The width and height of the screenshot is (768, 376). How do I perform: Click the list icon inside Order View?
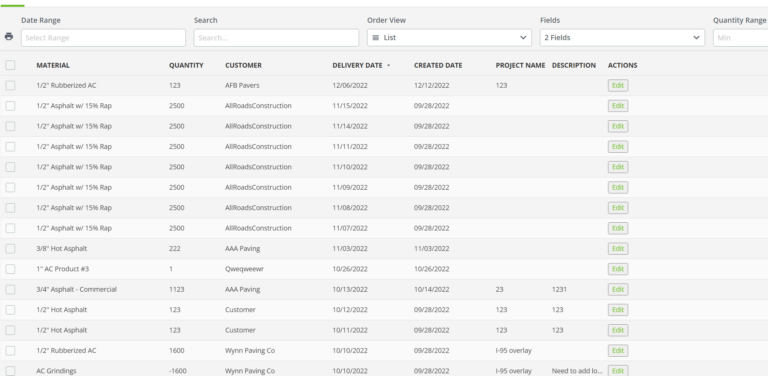pos(376,38)
